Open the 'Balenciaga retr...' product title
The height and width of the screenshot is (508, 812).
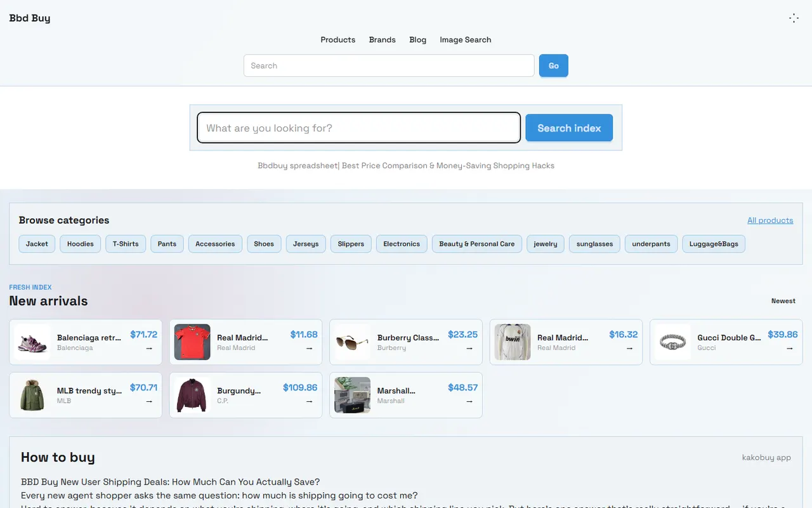tap(89, 338)
